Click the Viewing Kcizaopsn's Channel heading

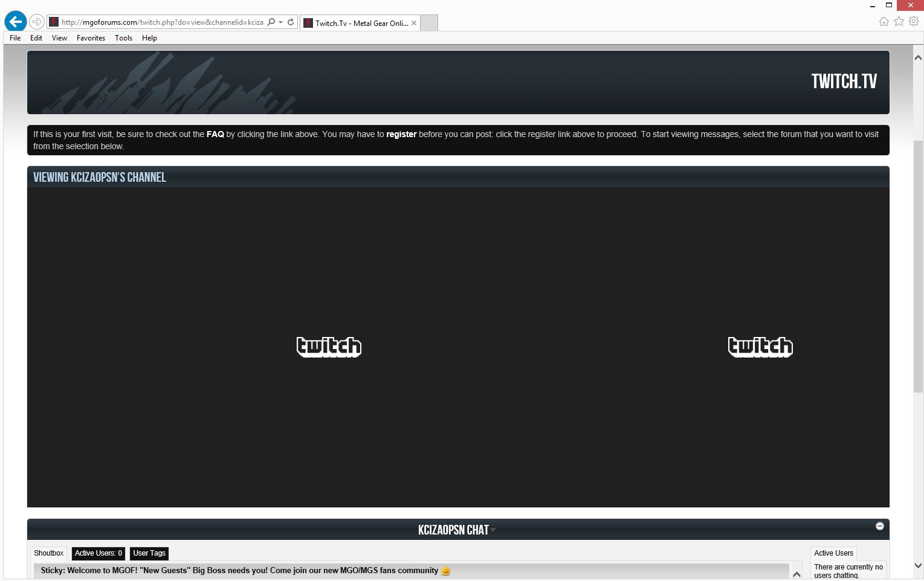point(100,178)
